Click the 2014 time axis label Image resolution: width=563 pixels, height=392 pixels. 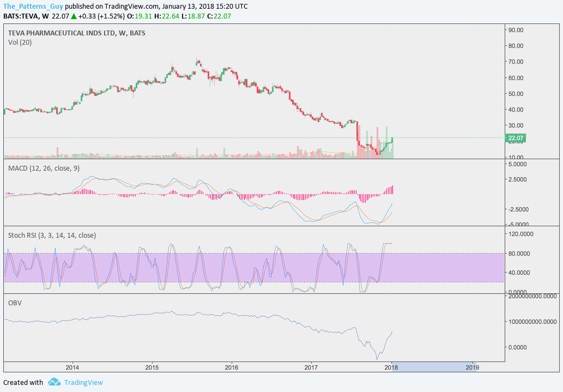tap(72, 367)
